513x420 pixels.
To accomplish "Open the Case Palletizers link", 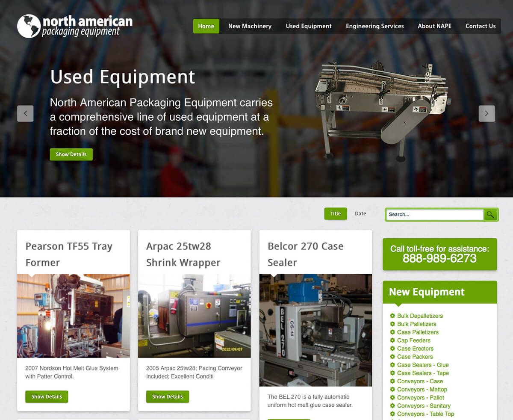I will (418, 332).
